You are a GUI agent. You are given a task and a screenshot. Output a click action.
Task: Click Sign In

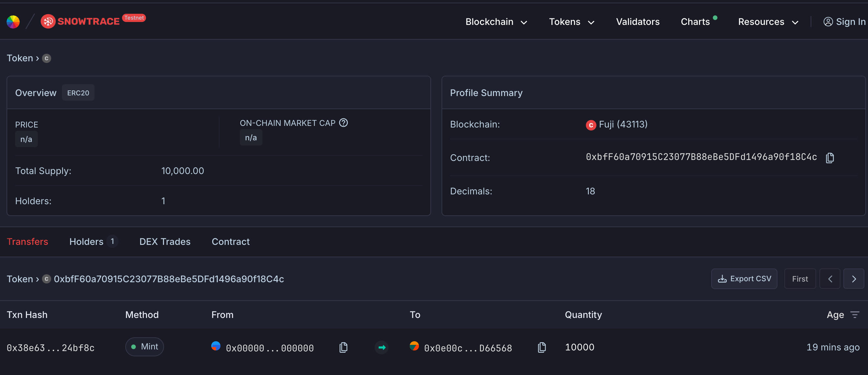844,22
